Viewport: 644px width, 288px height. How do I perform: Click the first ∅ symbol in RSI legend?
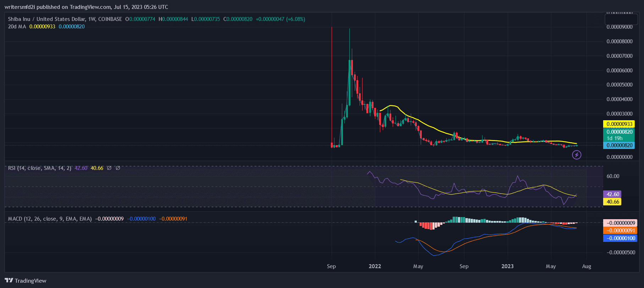[109, 168]
